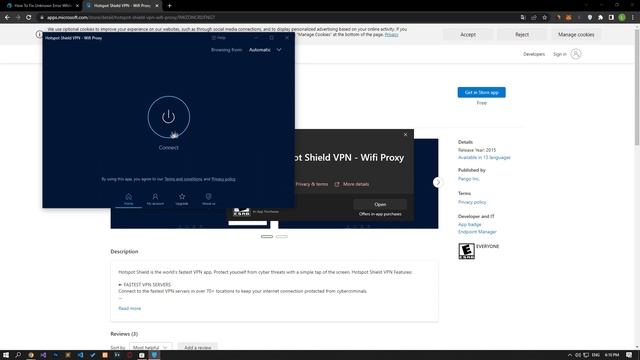Click Get in Store app button
Screen dimensions: 640x360
click(482, 92)
